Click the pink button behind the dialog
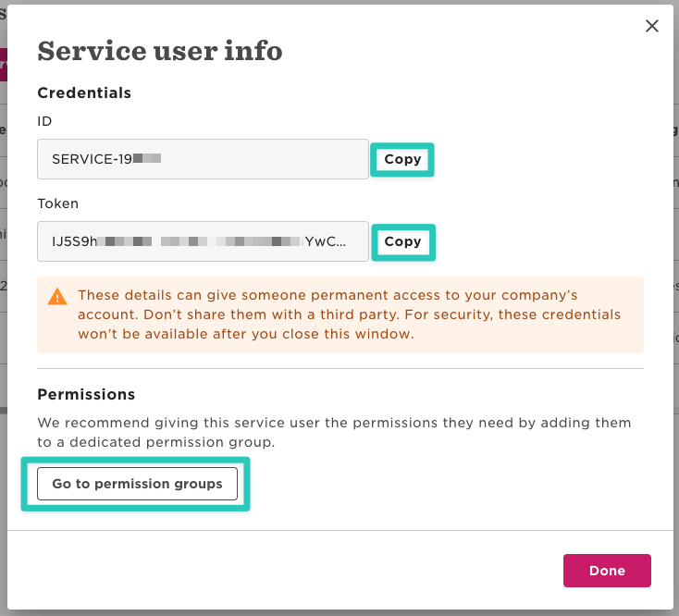The height and width of the screenshot is (616, 679). 3,65
